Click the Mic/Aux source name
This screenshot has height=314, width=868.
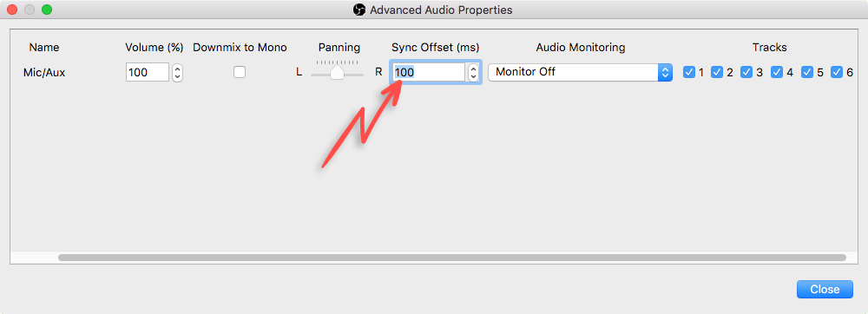[44, 72]
